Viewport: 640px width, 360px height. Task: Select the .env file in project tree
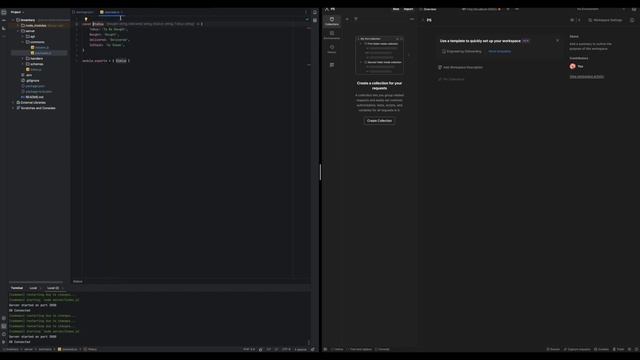(27, 75)
